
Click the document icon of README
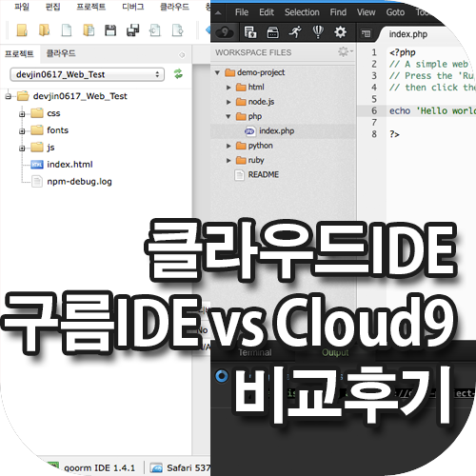click(x=239, y=175)
